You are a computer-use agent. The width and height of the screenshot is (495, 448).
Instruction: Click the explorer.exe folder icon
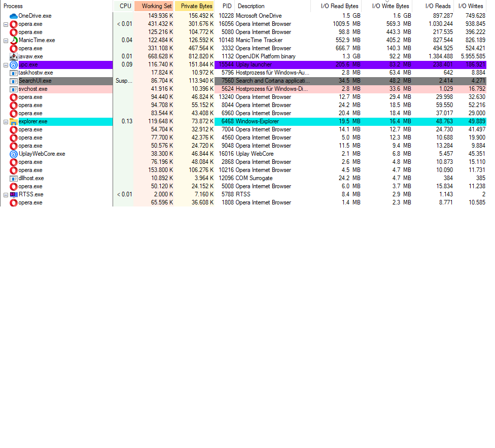coord(14,122)
